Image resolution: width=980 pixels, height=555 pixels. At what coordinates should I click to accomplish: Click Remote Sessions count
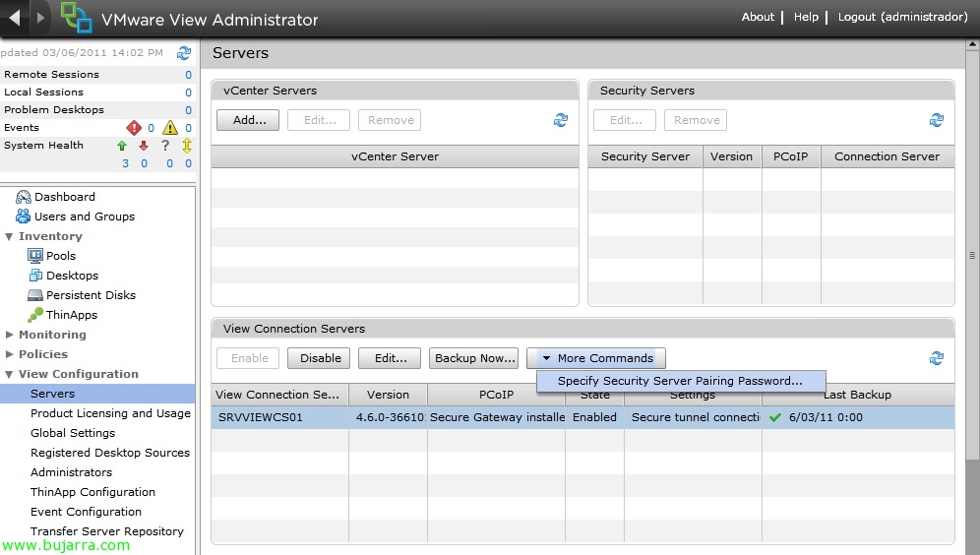(x=188, y=75)
